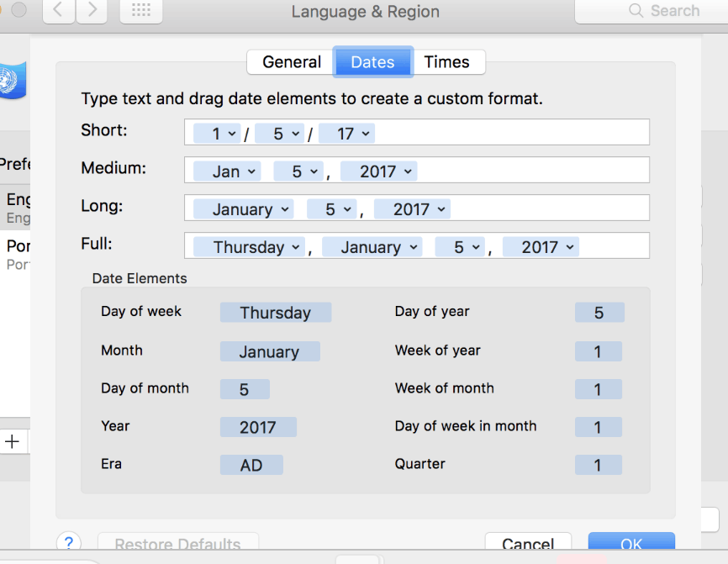Open the Short format day dropdown '5'
The image size is (728, 564).
[x=279, y=134]
